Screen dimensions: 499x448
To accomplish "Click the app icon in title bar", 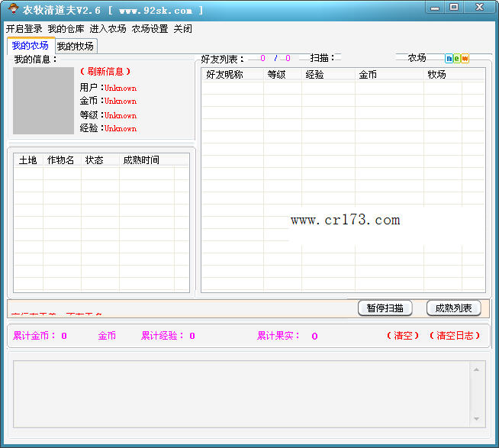I will (13, 9).
